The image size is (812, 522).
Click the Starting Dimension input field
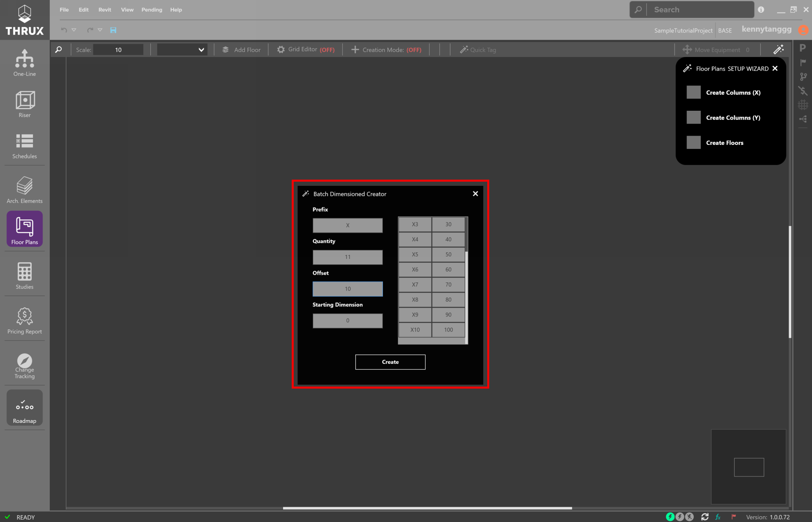click(348, 321)
